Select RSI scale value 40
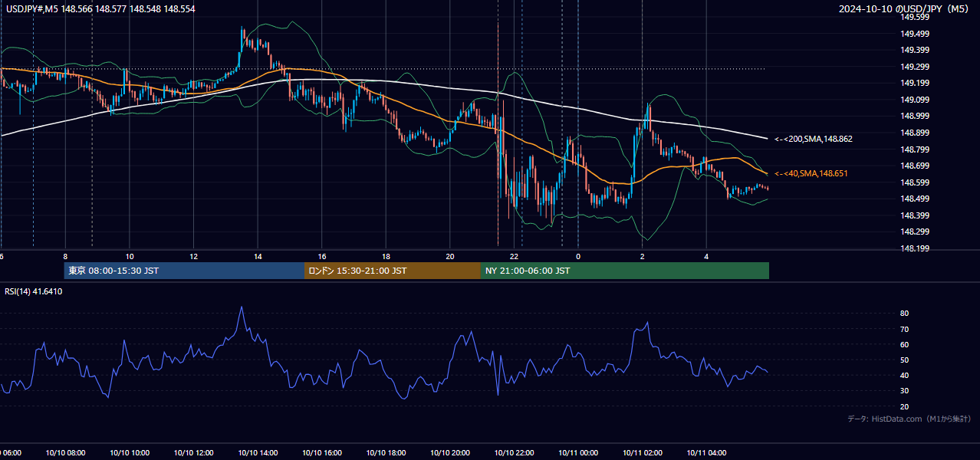This screenshot has height=460, width=980. click(905, 375)
